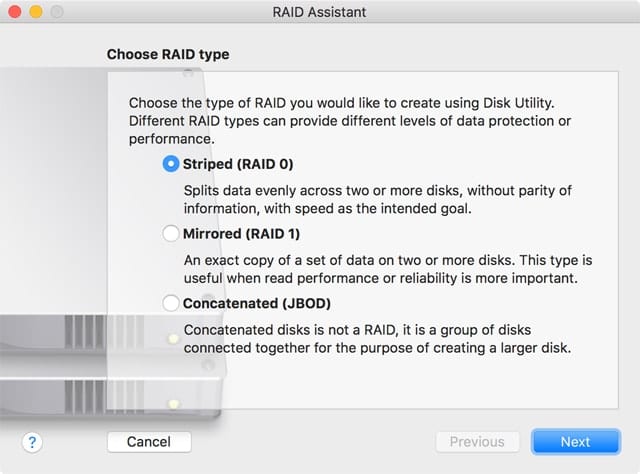
Task: Close the RAID Assistant window
Action: coord(14,12)
